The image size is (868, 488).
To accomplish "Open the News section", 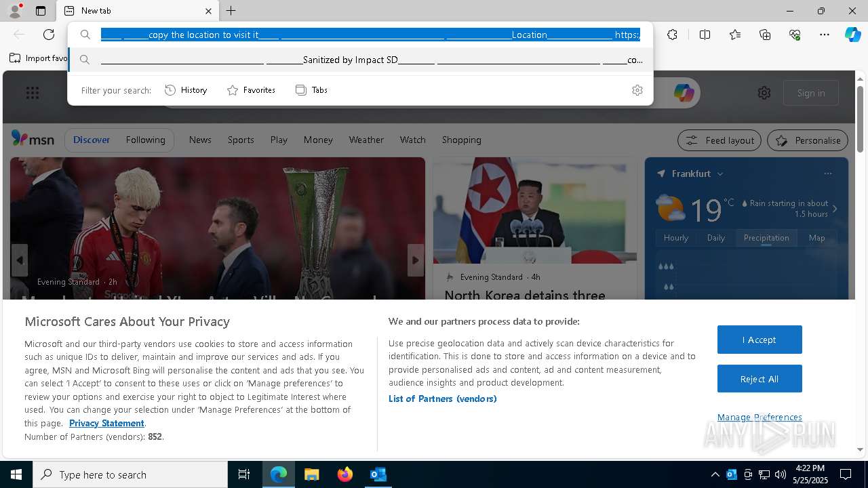I will (x=200, y=140).
